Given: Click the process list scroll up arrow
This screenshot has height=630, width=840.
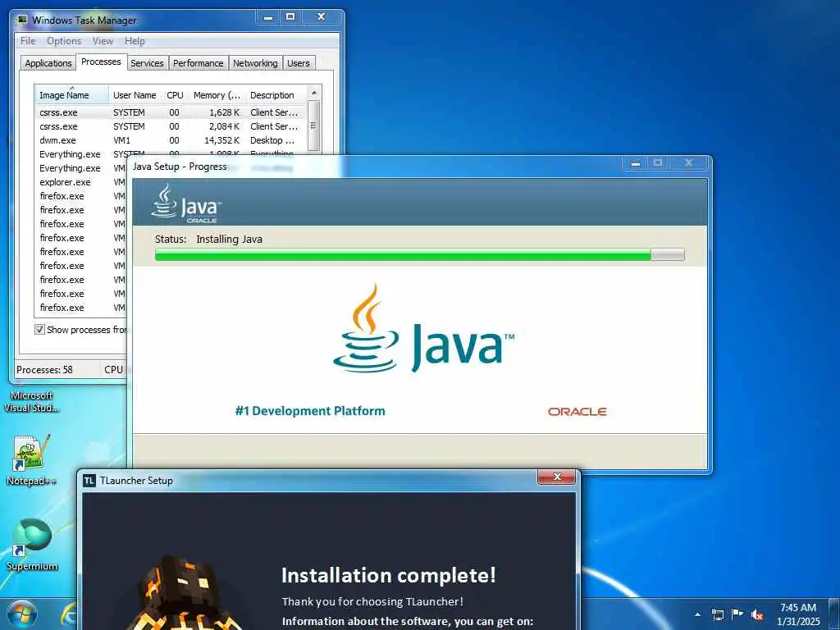Looking at the screenshot, I should 314,93.
